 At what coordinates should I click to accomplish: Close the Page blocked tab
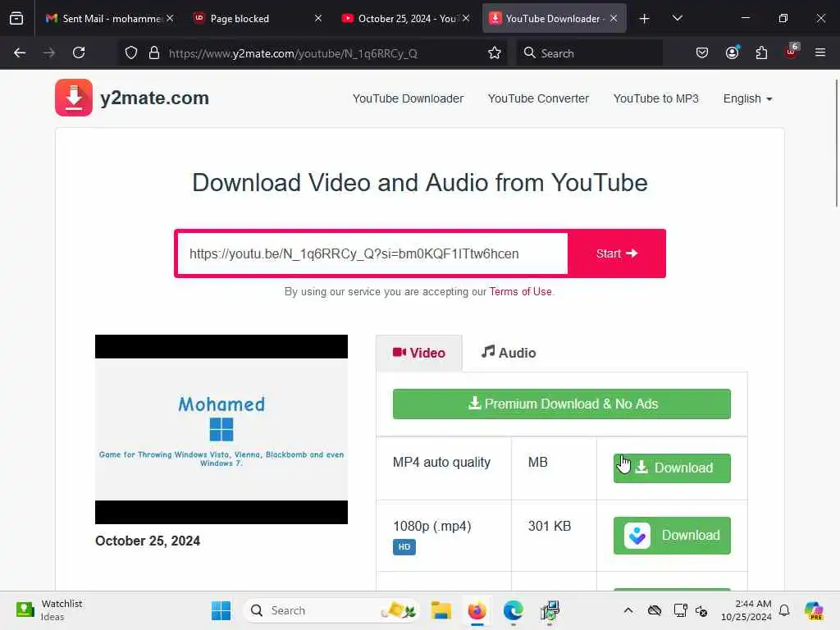click(x=318, y=18)
